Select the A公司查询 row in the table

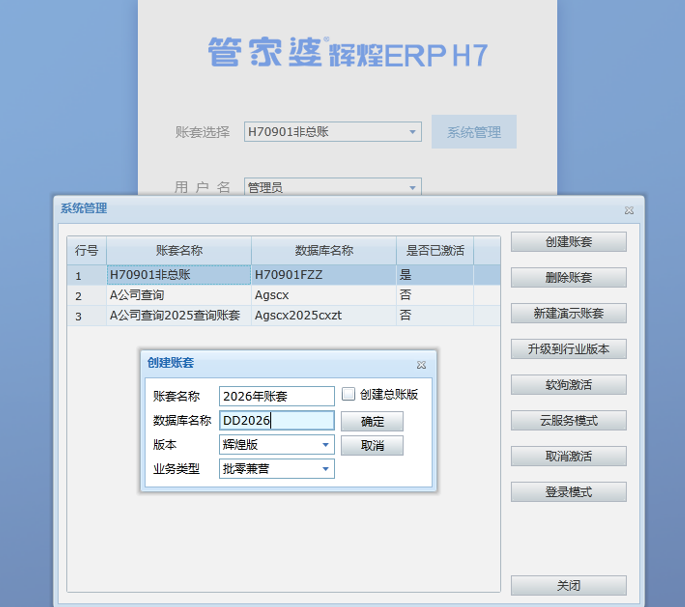(178, 295)
